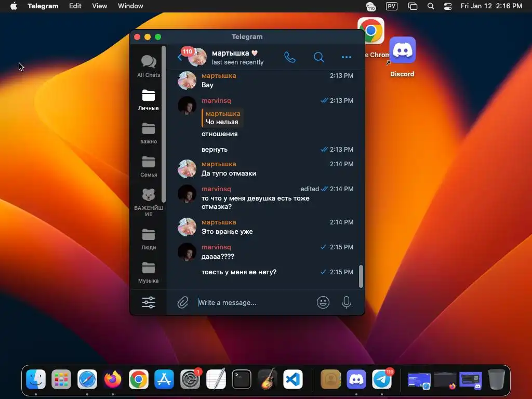Open the Музыка folder

pos(149,272)
